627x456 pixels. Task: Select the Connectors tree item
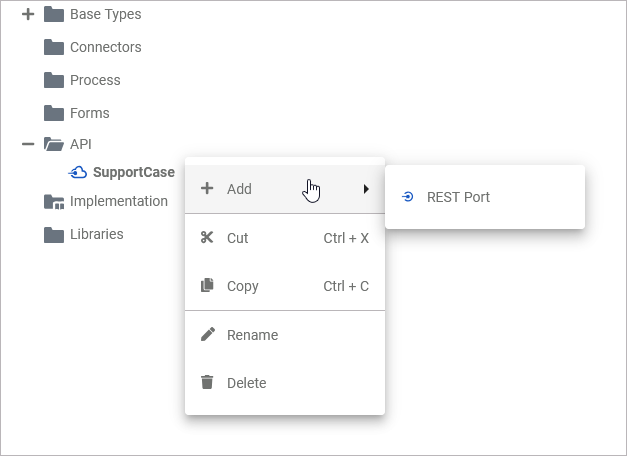(x=105, y=47)
